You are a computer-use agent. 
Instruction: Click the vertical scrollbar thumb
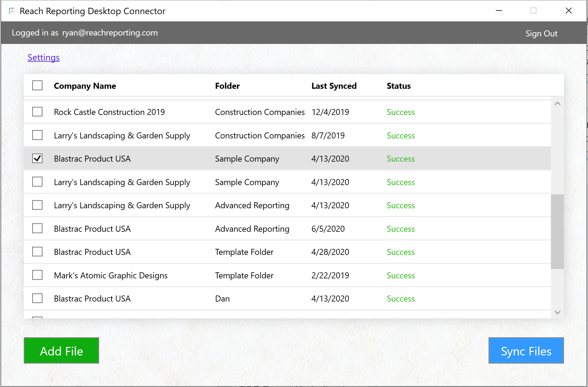click(557, 231)
